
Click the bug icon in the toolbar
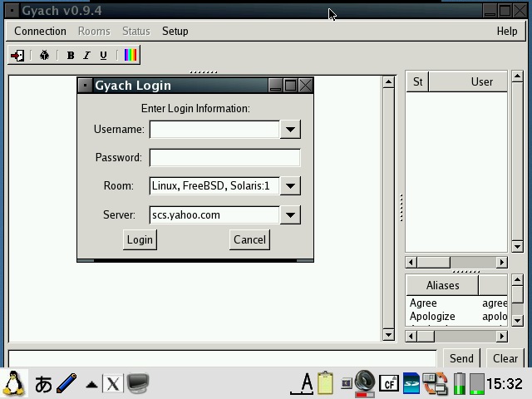(x=45, y=56)
